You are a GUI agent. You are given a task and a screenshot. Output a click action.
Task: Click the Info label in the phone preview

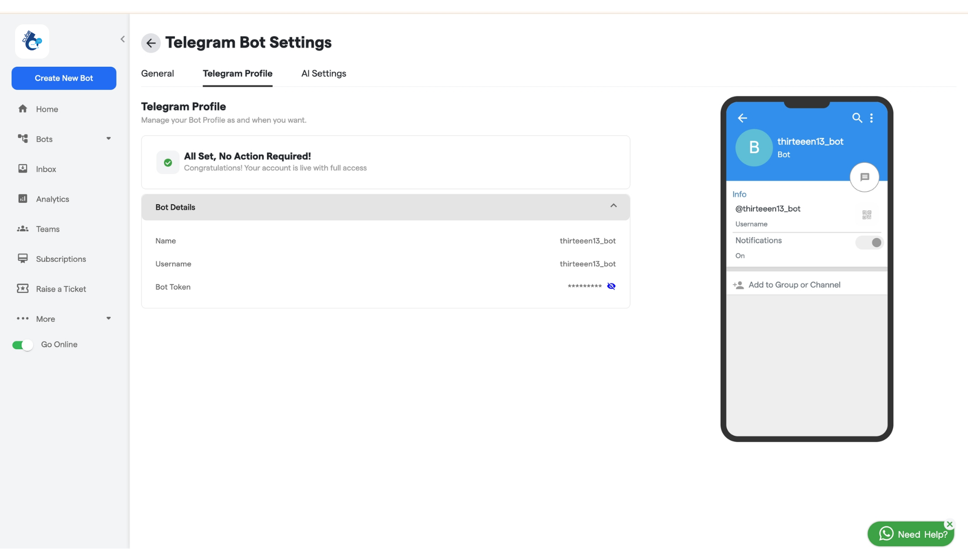[x=739, y=194]
